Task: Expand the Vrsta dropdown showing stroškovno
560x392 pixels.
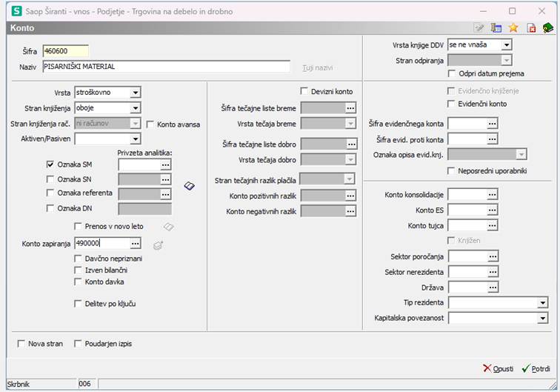Action: point(136,93)
